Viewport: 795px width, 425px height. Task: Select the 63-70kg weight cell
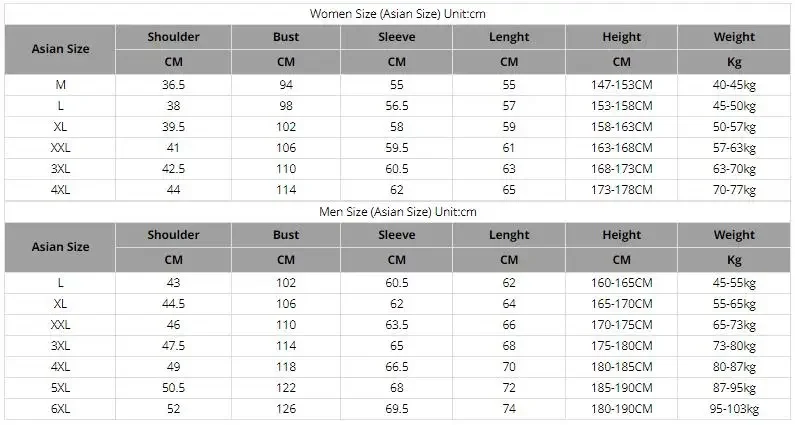click(x=734, y=169)
